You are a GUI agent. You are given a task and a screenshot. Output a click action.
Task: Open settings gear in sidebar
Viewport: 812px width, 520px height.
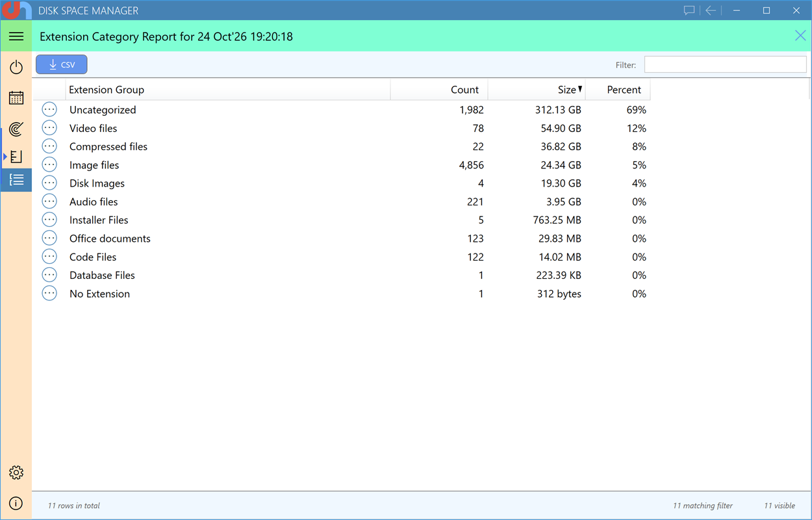click(16, 473)
